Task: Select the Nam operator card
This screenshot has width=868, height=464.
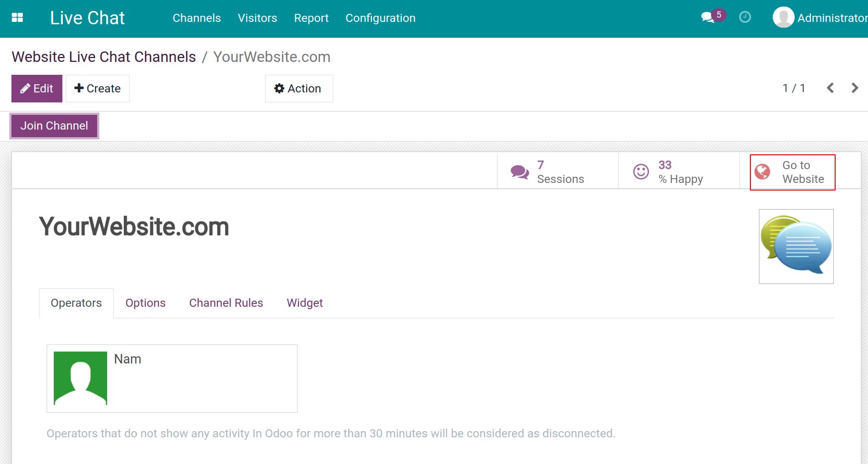Action: tap(172, 378)
